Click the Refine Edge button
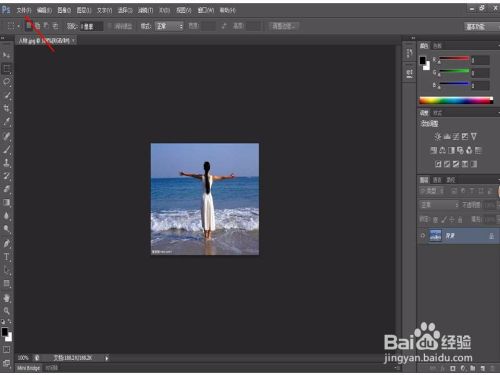This screenshot has height=375, width=500. [284, 26]
